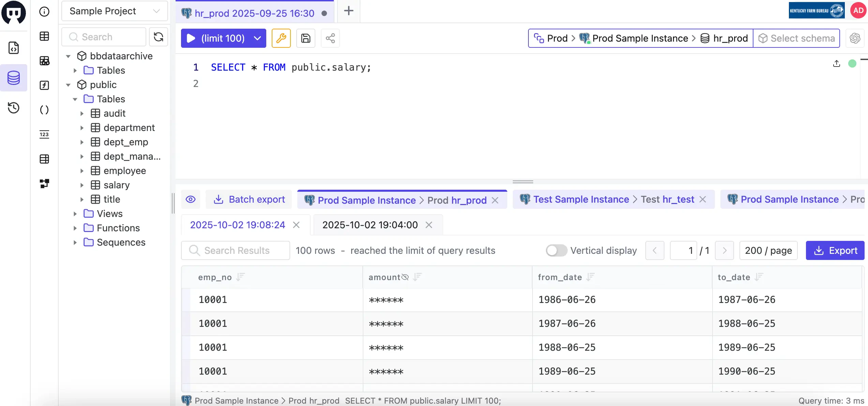Select the Test hr_test result tab
Screen dimensions: 868x406
pyautogui.click(x=610, y=199)
